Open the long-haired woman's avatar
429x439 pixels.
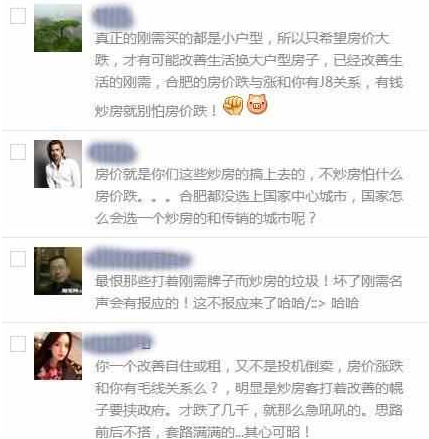point(58,356)
